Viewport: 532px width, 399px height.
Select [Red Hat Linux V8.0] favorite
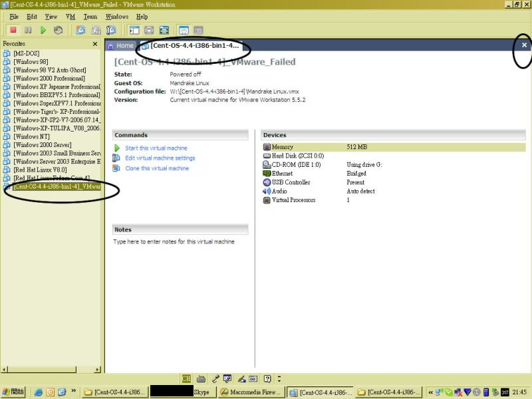(40, 170)
